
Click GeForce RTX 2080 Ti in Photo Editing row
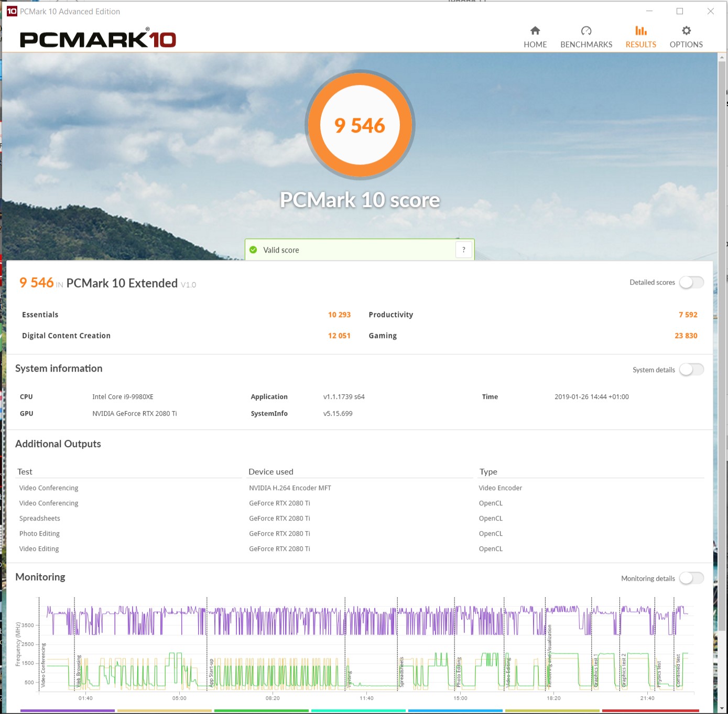pos(279,534)
